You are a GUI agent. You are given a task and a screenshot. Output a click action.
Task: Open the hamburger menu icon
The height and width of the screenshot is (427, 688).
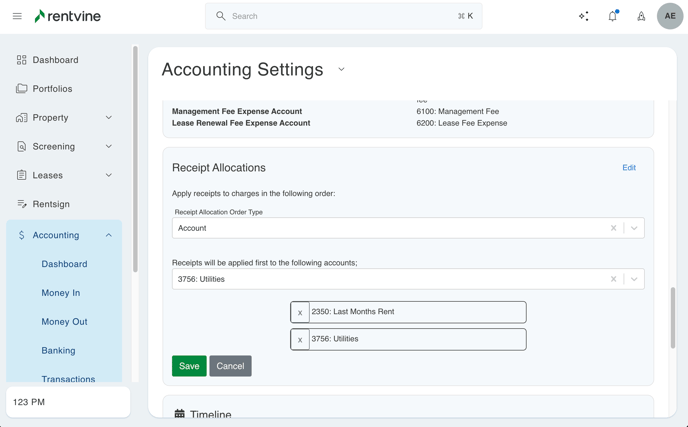click(x=17, y=16)
